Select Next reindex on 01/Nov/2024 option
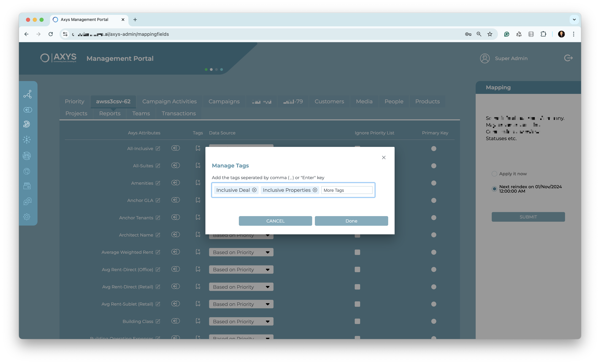 click(494, 189)
